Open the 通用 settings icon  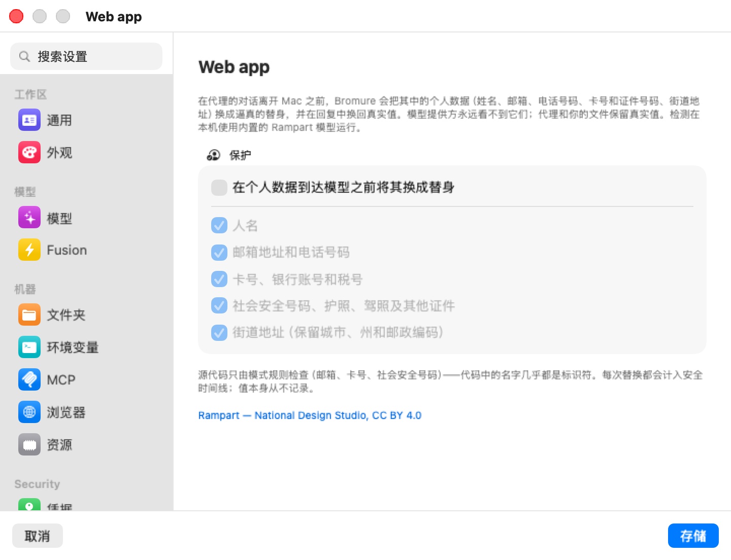[29, 120]
